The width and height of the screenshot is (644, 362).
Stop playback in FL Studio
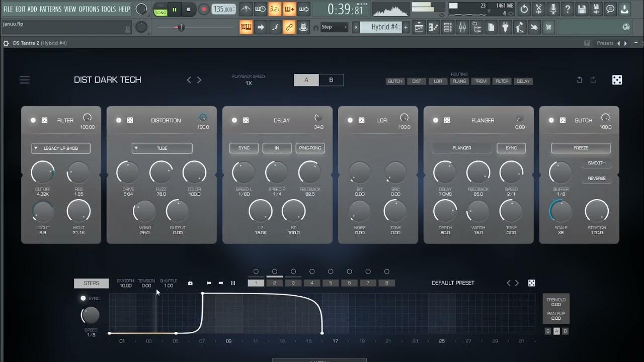click(189, 9)
